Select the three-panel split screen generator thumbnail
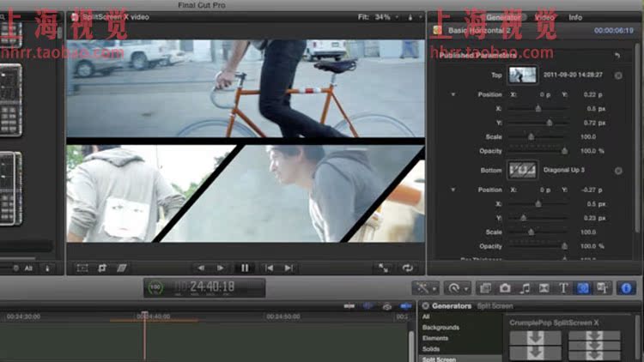Viewport: 644px width, 362px height. 594,346
